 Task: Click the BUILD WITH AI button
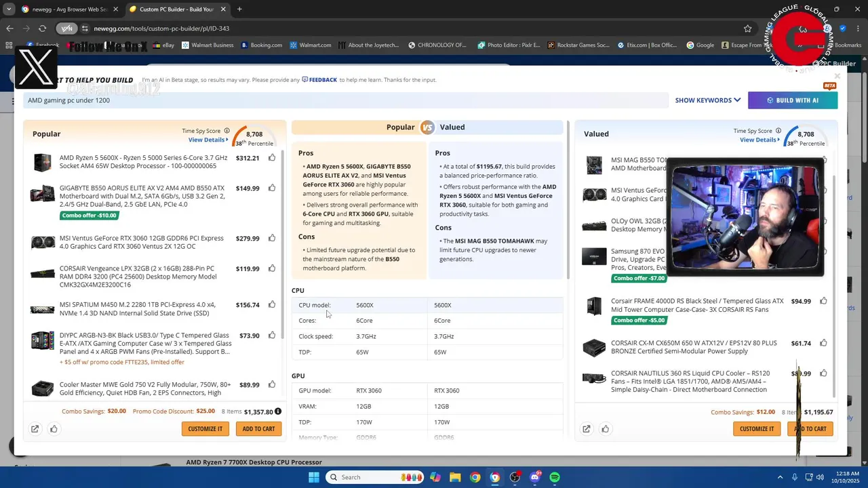tap(793, 100)
